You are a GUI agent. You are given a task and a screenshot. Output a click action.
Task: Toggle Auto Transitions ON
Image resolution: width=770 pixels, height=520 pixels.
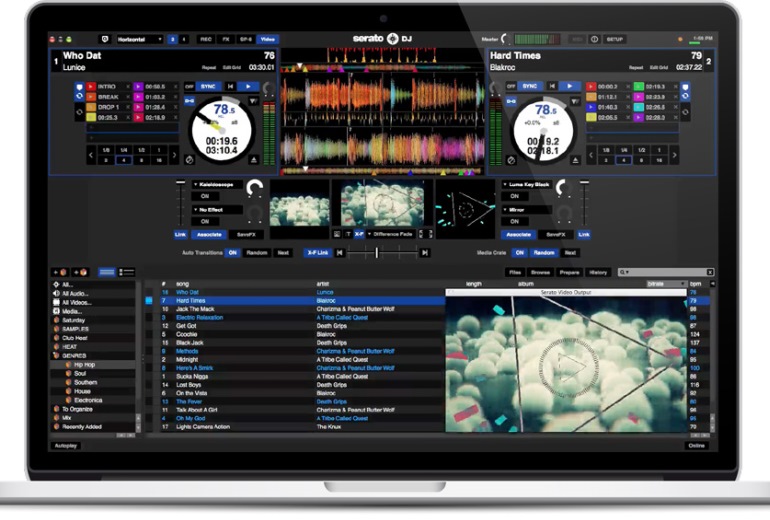click(233, 253)
